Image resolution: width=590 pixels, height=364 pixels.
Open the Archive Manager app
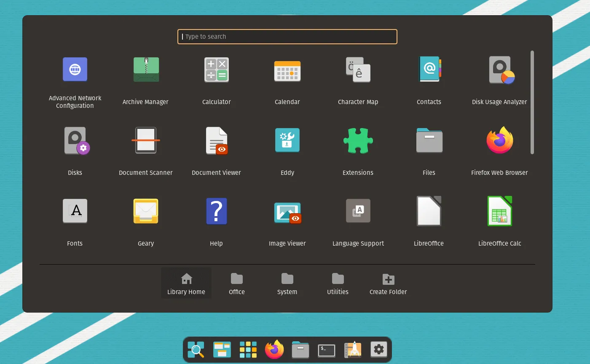(x=146, y=70)
